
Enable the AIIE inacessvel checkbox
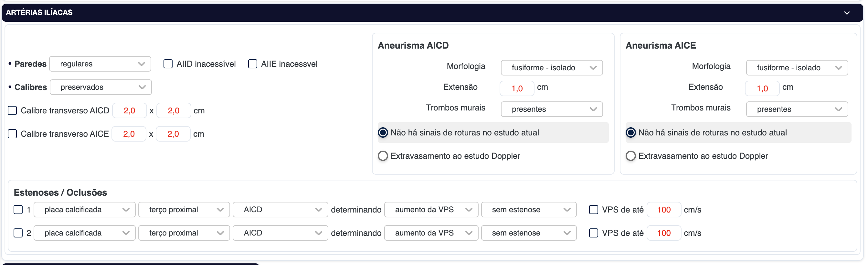pyautogui.click(x=252, y=64)
